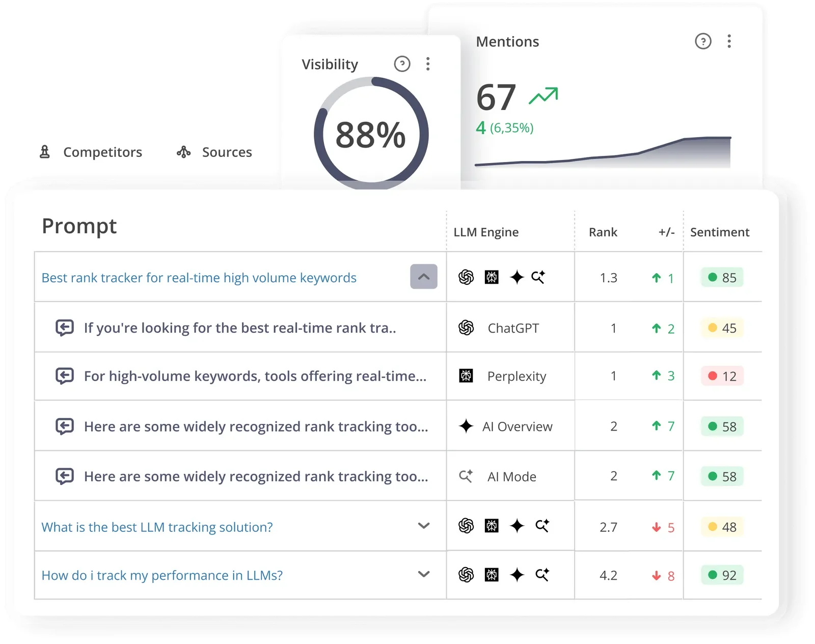Sort by the LLM Engine column header
The image size is (815, 644).
tap(486, 232)
